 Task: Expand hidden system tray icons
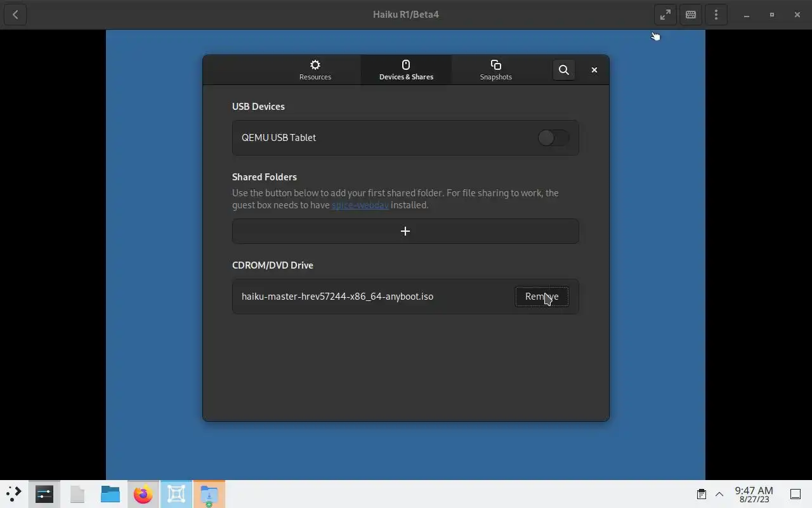[719, 494]
